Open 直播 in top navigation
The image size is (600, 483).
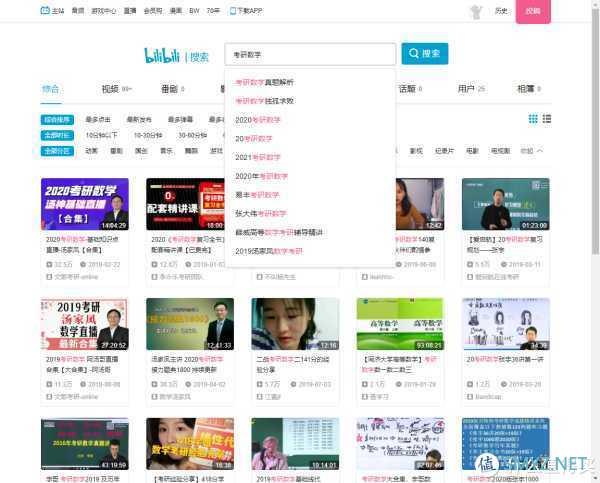[x=130, y=11]
